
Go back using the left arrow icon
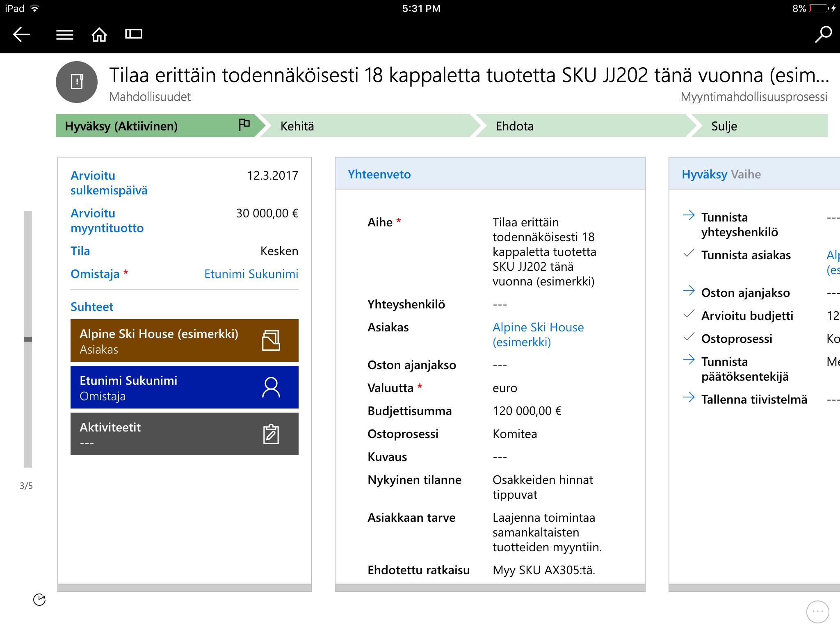(x=21, y=34)
